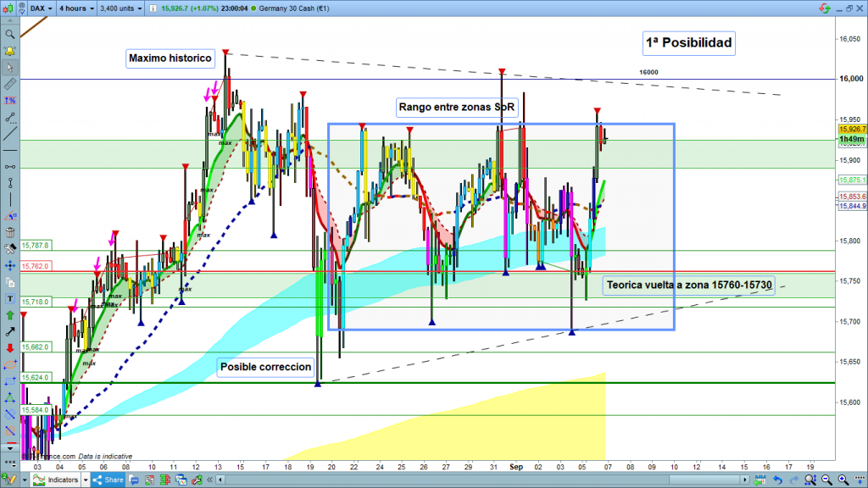The image size is (868, 488).
Task: Select the text annotation tool
Action: 10,299
